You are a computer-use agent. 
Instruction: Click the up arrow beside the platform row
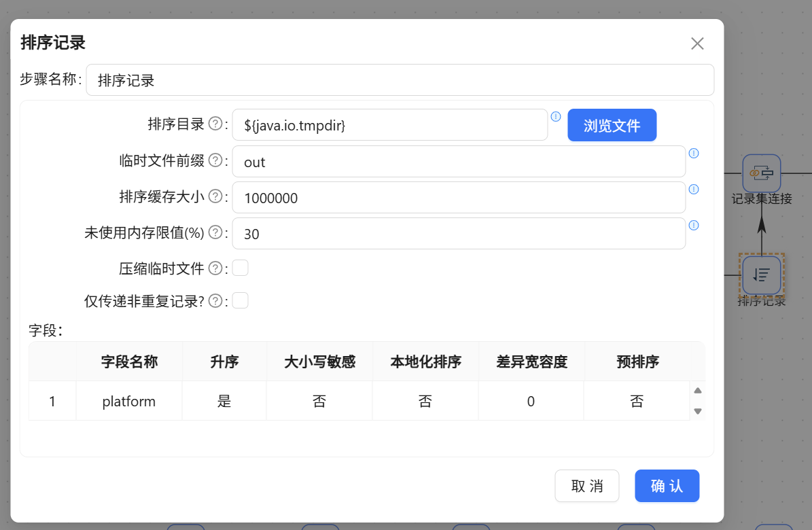tap(698, 391)
